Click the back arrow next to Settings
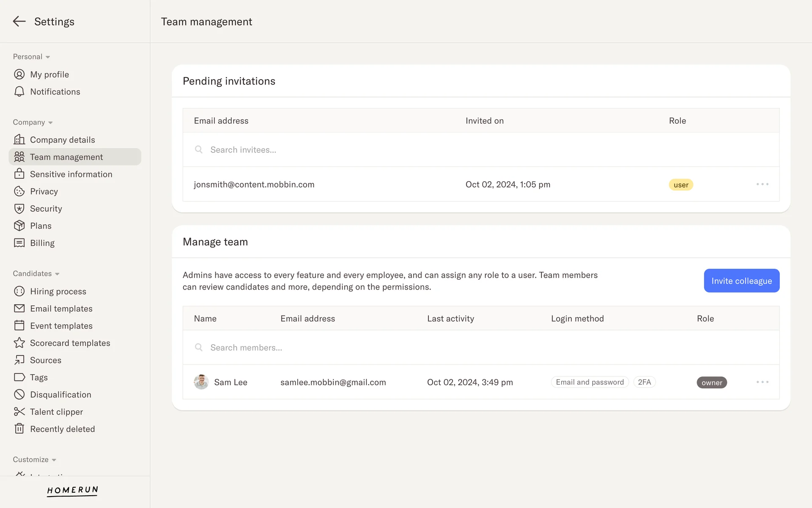 coord(19,22)
